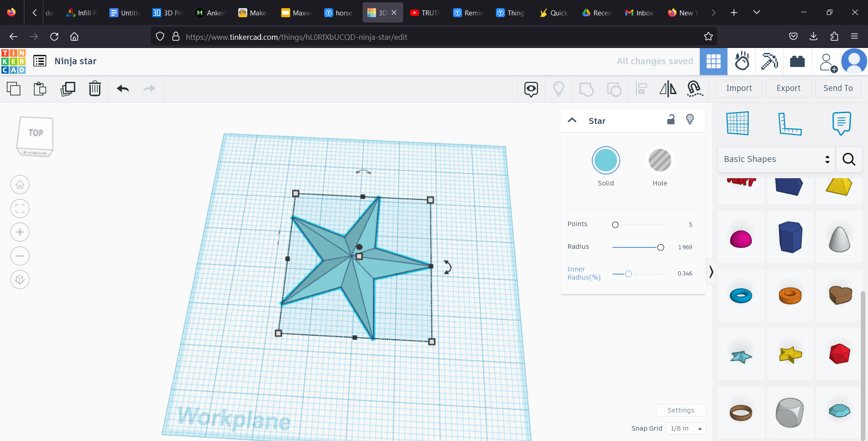Export the ninja star design
The image size is (868, 441).
pyautogui.click(x=788, y=88)
